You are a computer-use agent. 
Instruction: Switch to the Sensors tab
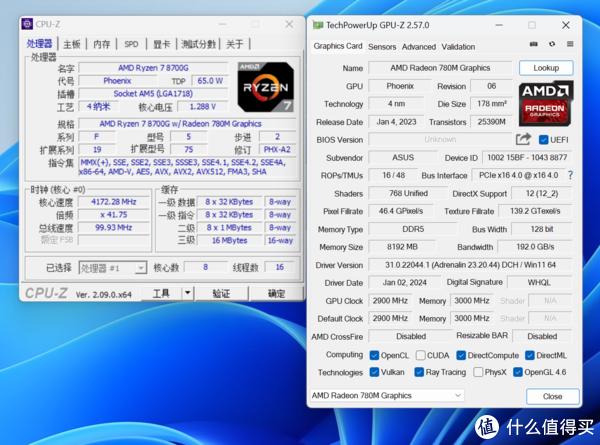click(x=382, y=47)
